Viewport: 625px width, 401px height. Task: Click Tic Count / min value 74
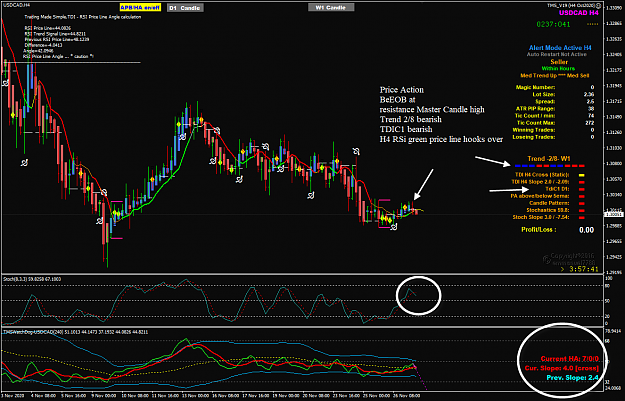pyautogui.click(x=591, y=116)
